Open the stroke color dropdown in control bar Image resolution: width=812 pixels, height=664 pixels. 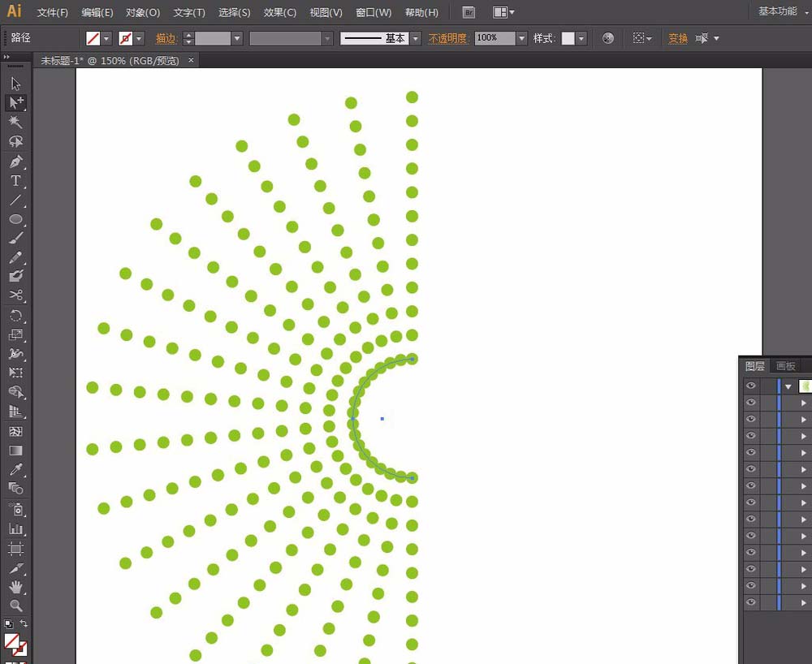138,38
